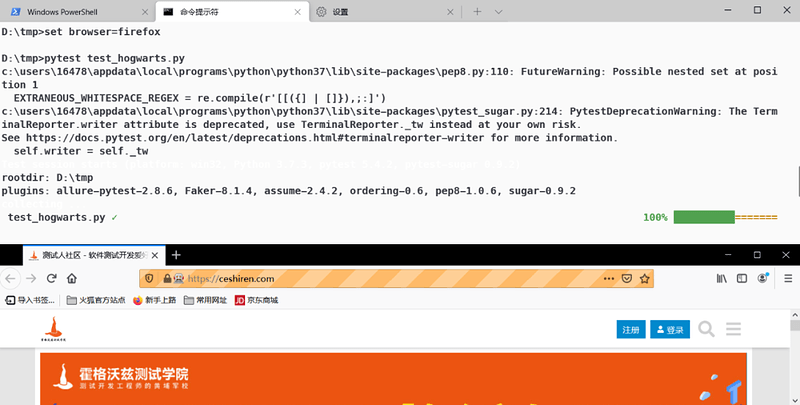Image resolution: width=800 pixels, height=405 pixels.
Task: Bookmark this page with the star icon
Action: pyautogui.click(x=644, y=279)
